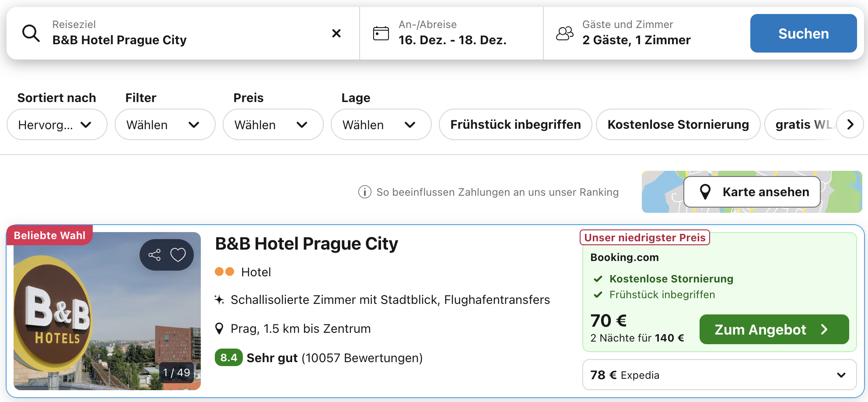Click the green Zum Angebot button
The image size is (868, 402).
774,329
